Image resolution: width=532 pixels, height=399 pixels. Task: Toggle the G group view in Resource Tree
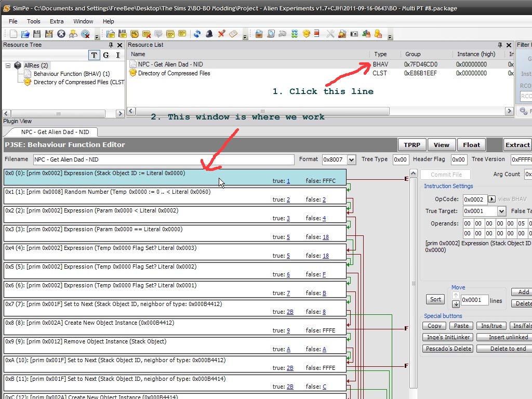pyautogui.click(x=106, y=55)
